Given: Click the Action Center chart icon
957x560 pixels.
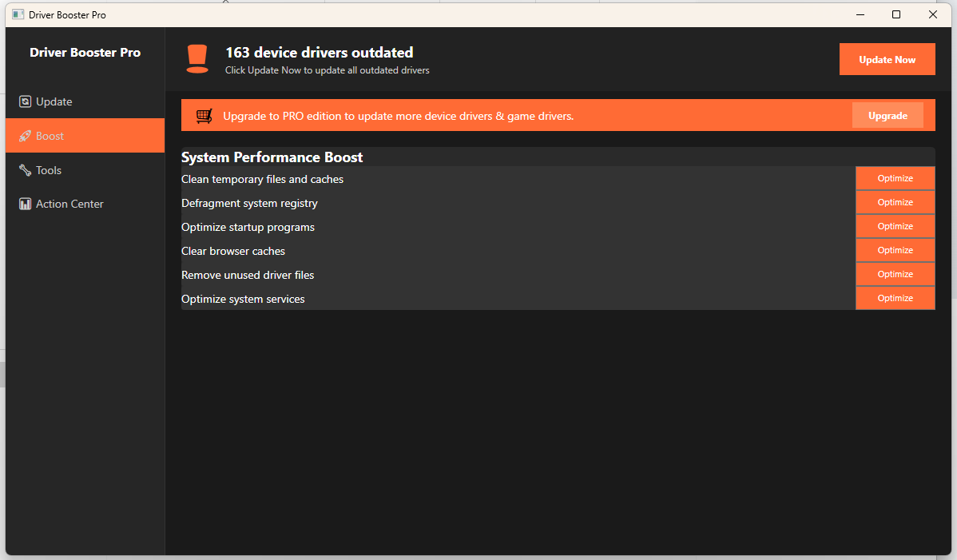Looking at the screenshot, I should pos(25,204).
